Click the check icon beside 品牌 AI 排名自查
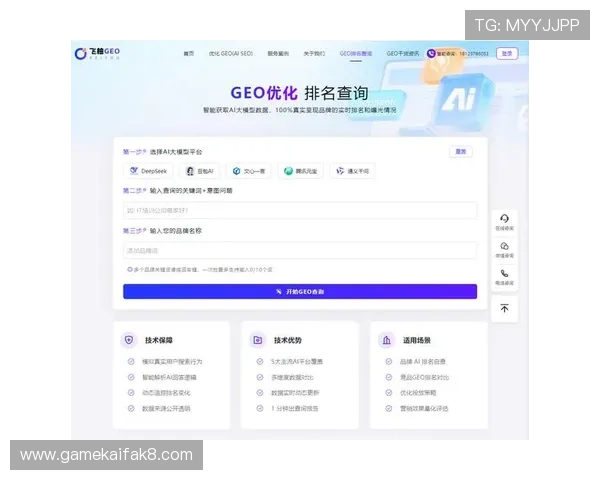Screen dimensions: 600x480 click(x=389, y=361)
